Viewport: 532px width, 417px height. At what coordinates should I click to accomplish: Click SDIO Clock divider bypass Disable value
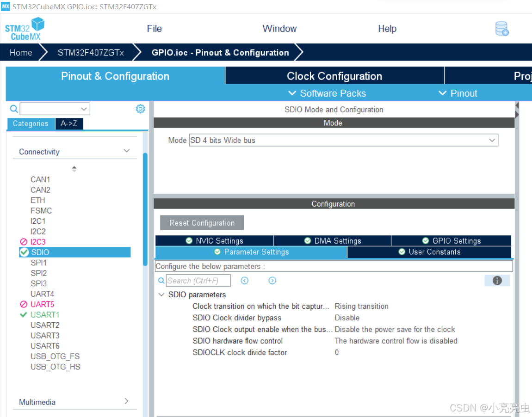[347, 318]
